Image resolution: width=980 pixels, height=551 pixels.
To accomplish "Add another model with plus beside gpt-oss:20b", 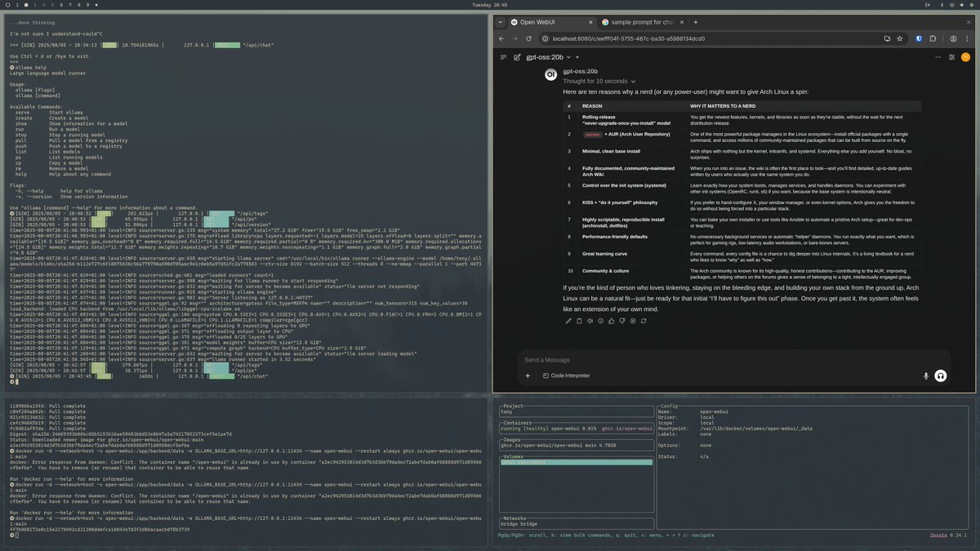I will pos(577,57).
